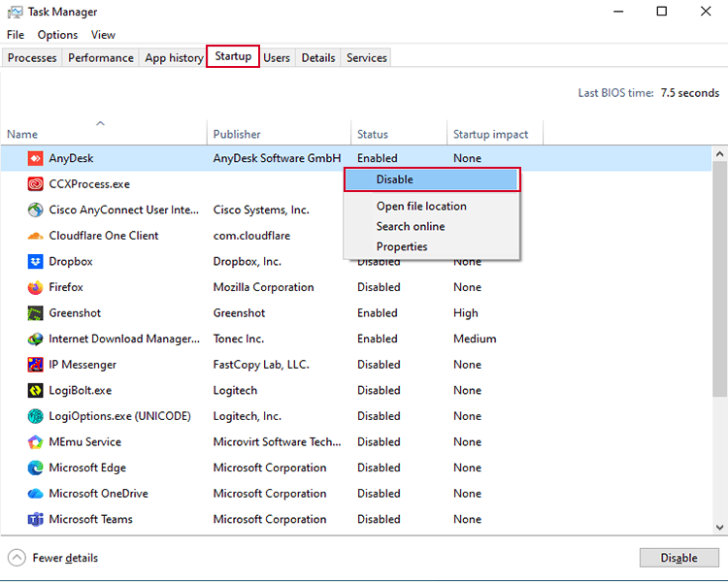Sort by the Startup impact column header
This screenshot has height=582, width=728.
pyautogui.click(x=495, y=132)
